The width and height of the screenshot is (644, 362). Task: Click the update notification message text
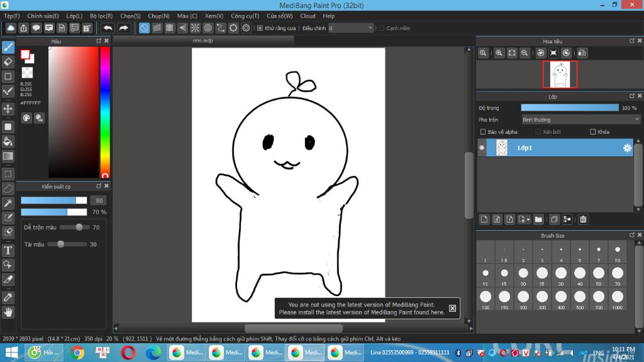[x=362, y=308]
